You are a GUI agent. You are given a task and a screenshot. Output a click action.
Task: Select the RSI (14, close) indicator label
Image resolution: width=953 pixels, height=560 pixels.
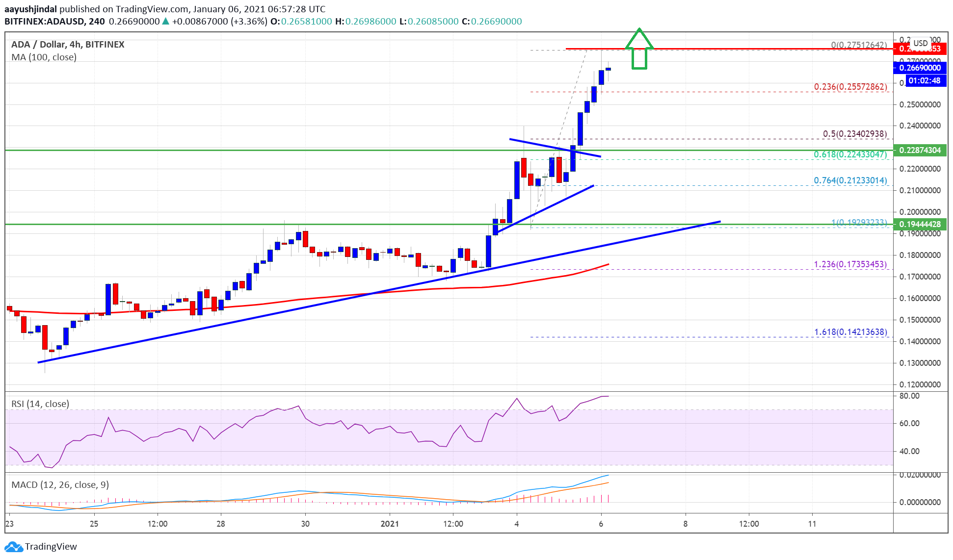(x=40, y=404)
